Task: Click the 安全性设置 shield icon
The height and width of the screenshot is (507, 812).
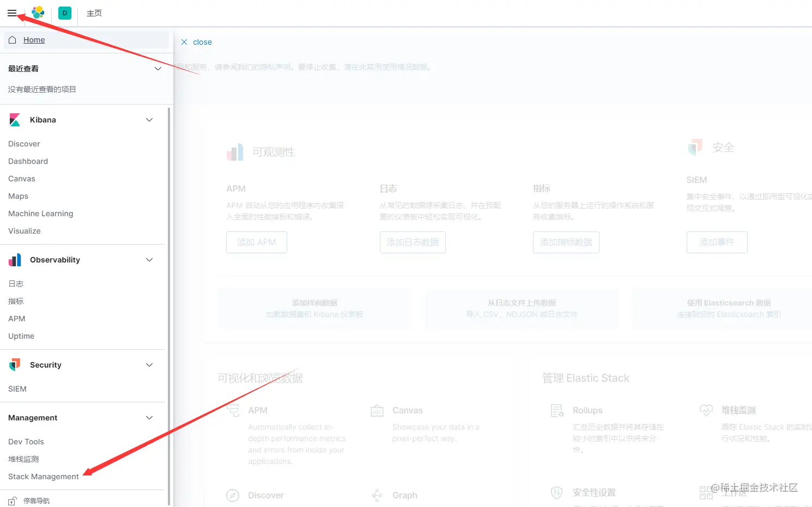Action: point(556,492)
